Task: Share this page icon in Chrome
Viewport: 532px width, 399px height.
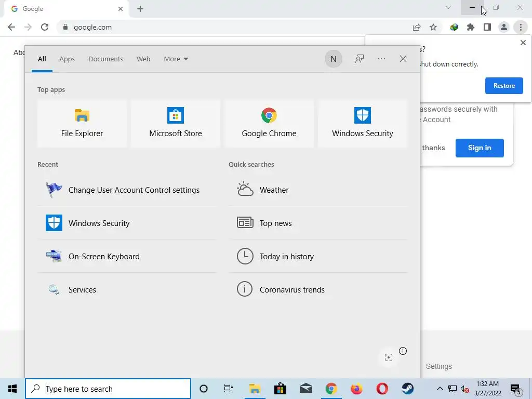Action: tap(417, 27)
